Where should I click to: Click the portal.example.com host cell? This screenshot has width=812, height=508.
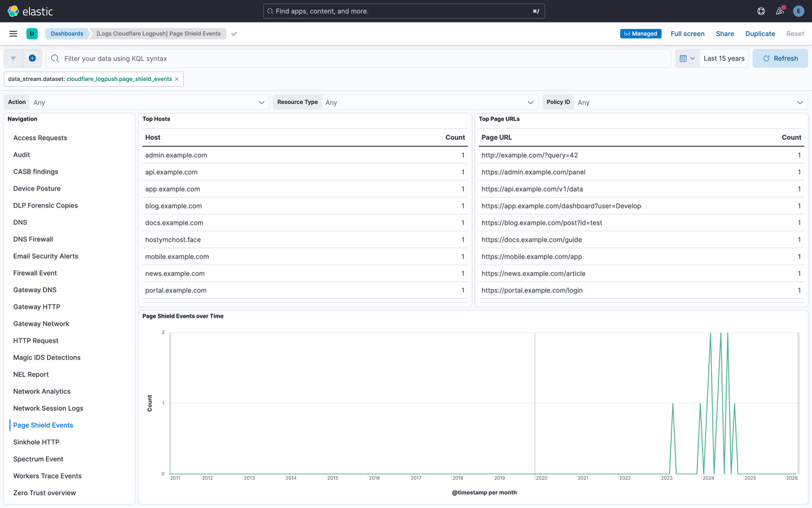[176, 291]
